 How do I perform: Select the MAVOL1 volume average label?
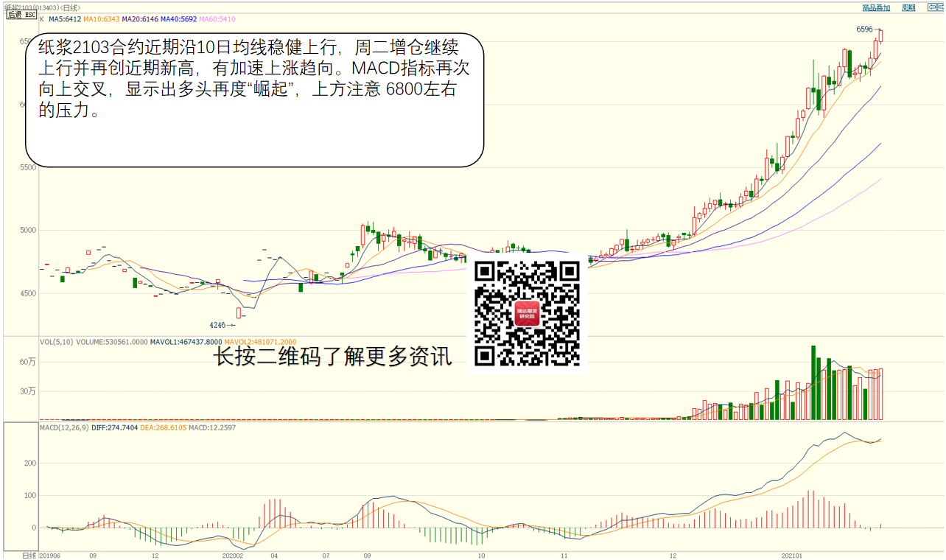click(186, 342)
